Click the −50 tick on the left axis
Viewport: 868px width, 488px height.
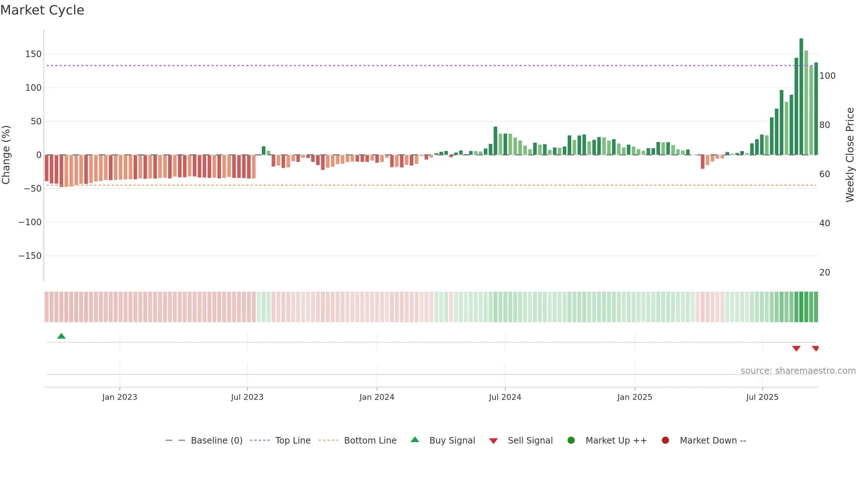(33, 189)
